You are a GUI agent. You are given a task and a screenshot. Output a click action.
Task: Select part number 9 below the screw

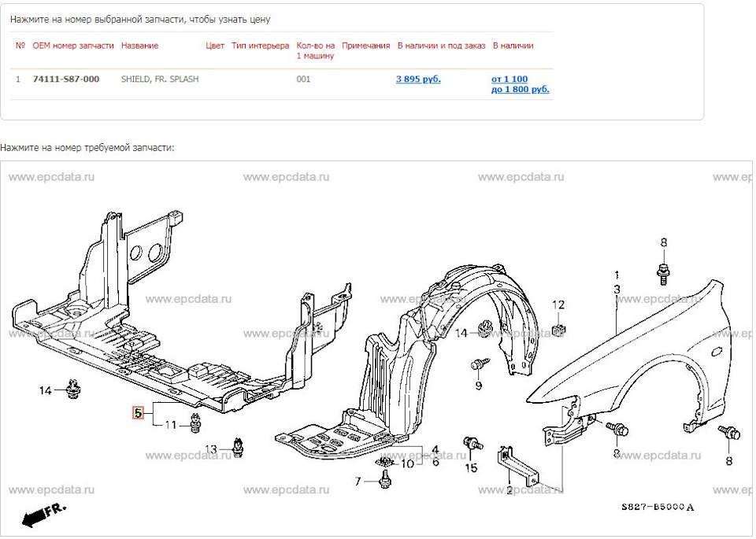pos(478,386)
